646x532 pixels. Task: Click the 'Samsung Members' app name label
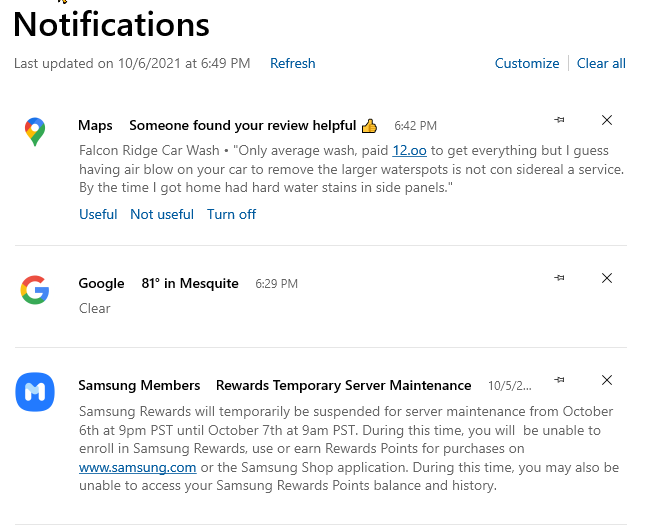[139, 385]
